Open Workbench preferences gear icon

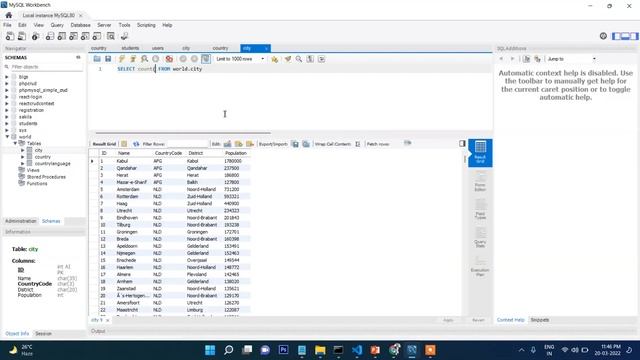(603, 36)
